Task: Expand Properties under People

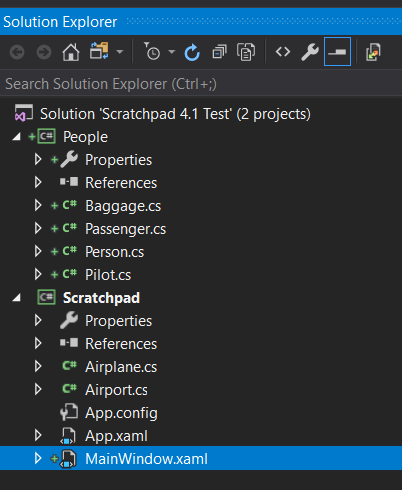Action: [x=38, y=160]
